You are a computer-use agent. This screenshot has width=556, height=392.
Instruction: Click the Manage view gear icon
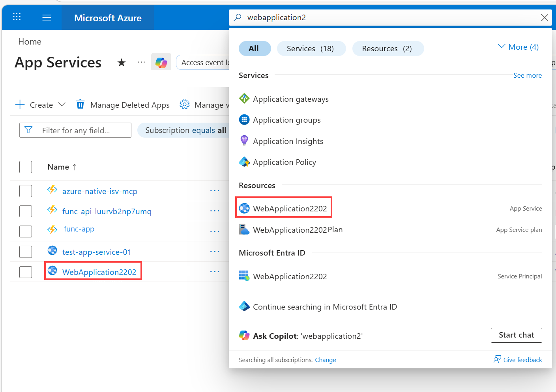tap(184, 104)
